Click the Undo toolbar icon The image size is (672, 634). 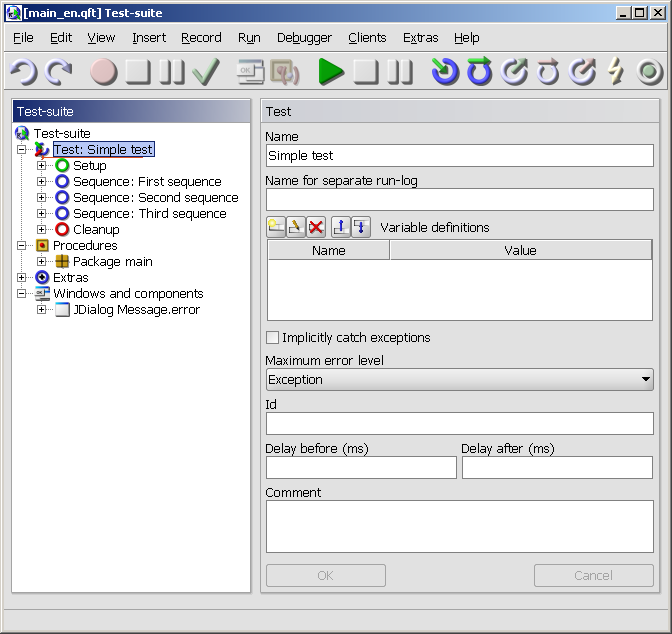click(x=24, y=71)
